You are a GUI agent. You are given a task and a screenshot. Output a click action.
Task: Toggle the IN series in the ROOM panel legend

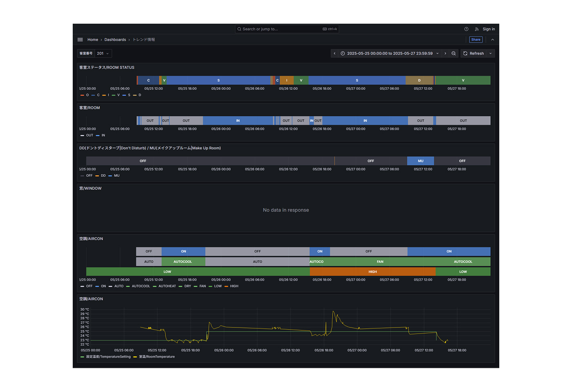(x=103, y=135)
